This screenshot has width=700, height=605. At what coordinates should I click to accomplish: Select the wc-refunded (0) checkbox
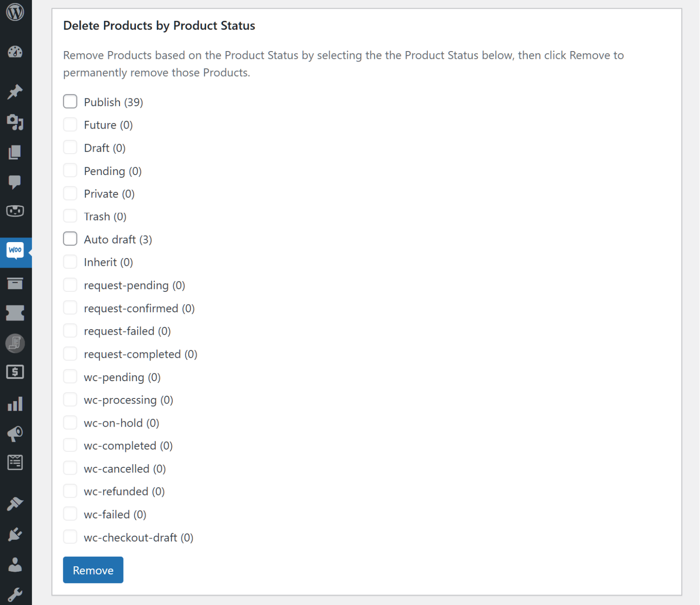[x=70, y=491]
